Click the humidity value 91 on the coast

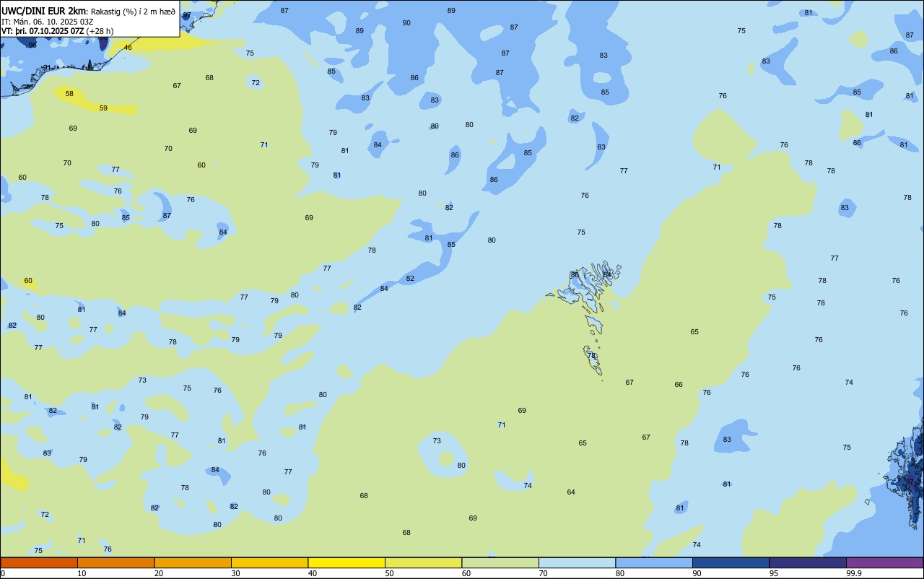point(47,68)
